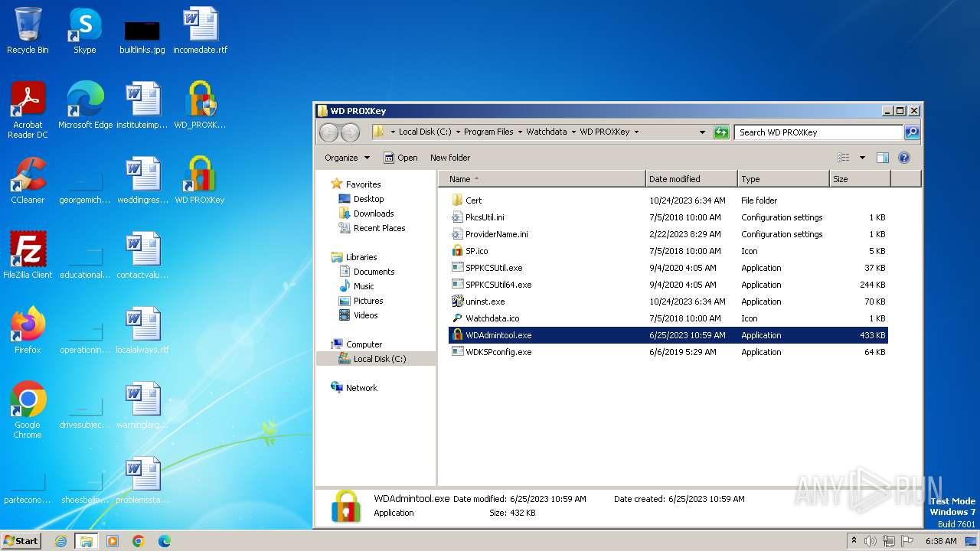The image size is (980, 551).
Task: Sort files by Type column
Action: (x=784, y=179)
